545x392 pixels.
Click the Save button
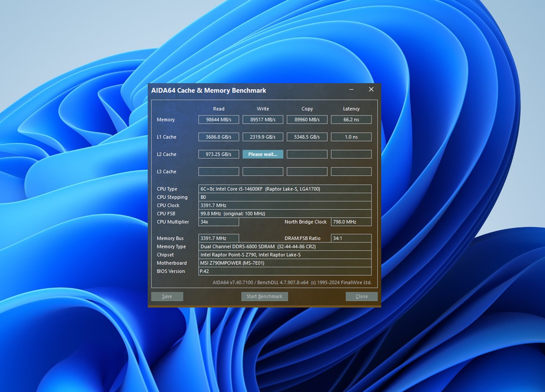(x=167, y=296)
